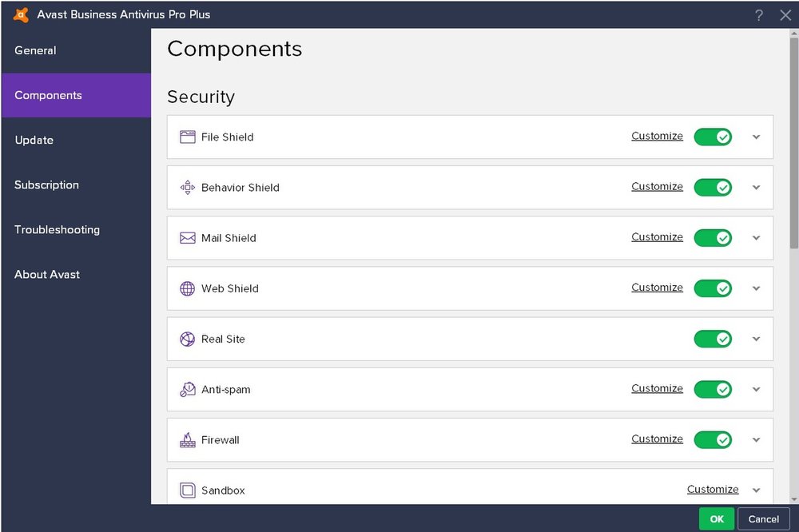This screenshot has width=799, height=532.
Task: Click the Cancel button
Action: (763, 518)
